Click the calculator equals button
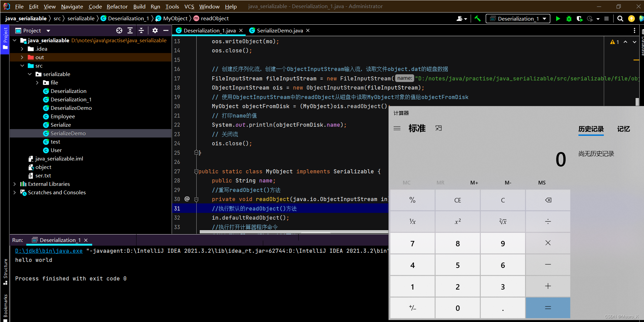Image resolution: width=644 pixels, height=322 pixels. tap(548, 308)
